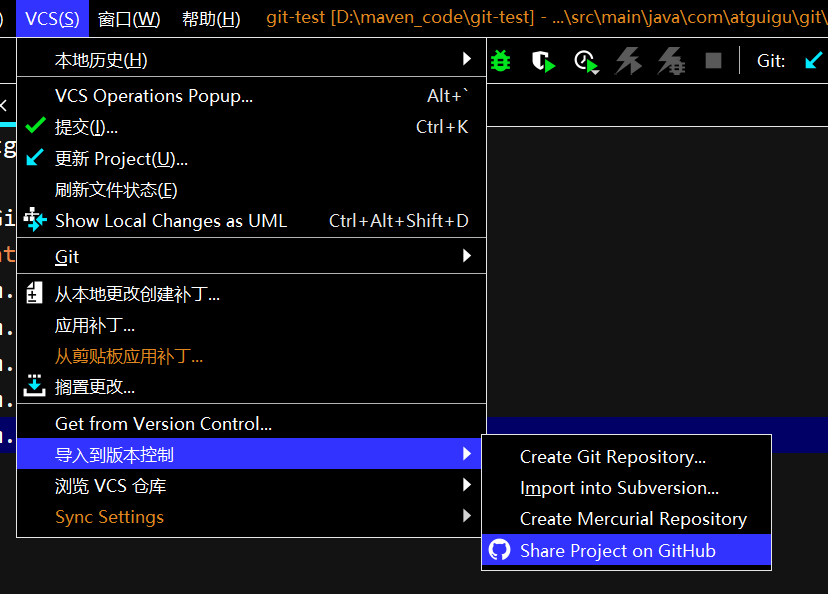Screen dimensions: 828x594
Task: Choose 从本地更改创建补丁...
Action: pyautogui.click(x=251, y=294)
